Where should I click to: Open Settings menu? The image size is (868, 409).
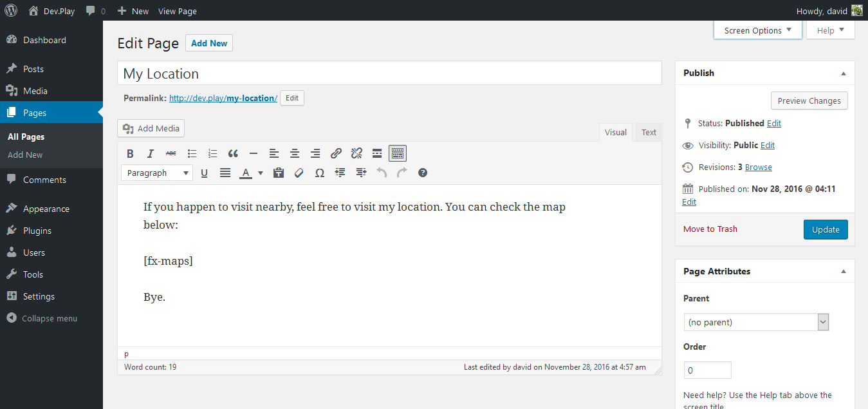51,296
